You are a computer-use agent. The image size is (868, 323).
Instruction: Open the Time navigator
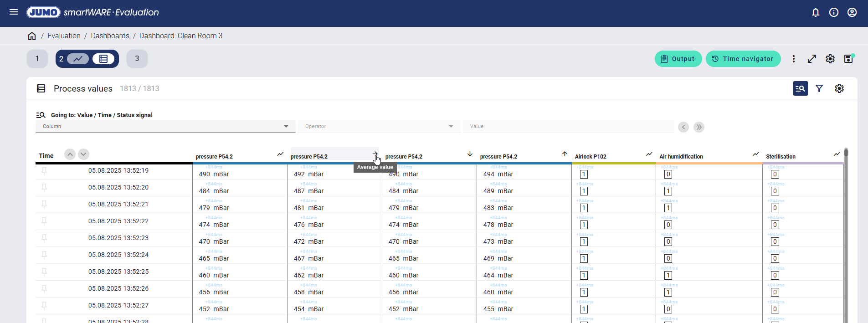click(x=743, y=59)
